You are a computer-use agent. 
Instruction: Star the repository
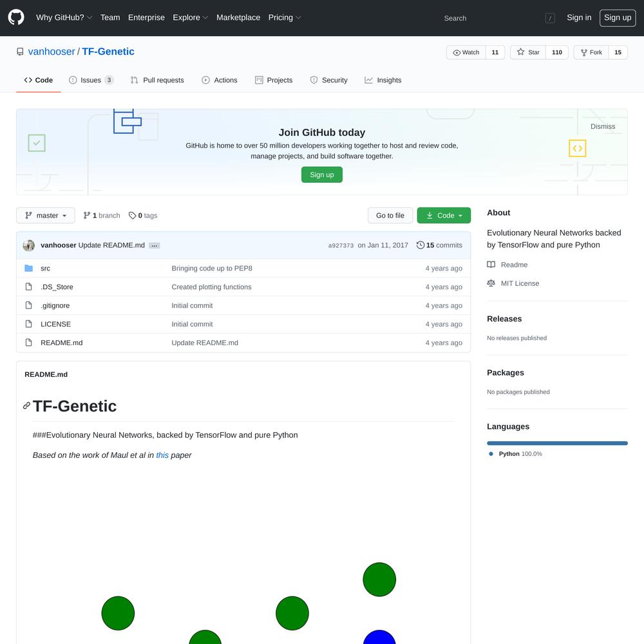(x=528, y=52)
